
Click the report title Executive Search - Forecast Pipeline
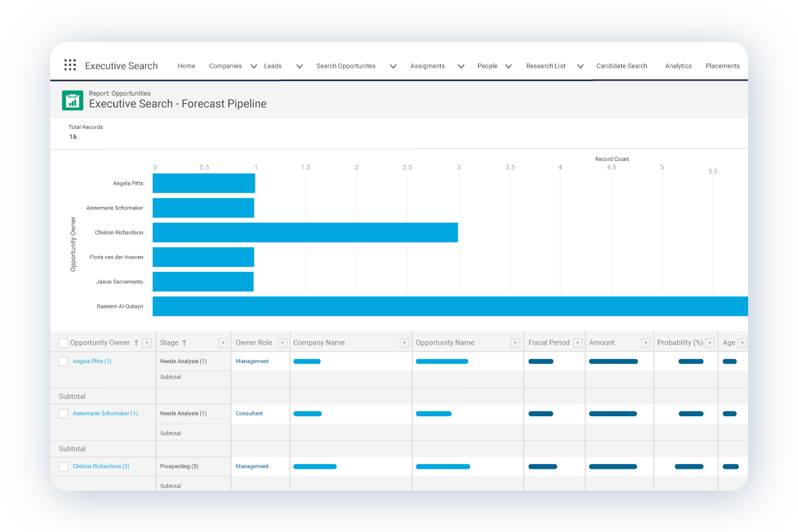[178, 104]
